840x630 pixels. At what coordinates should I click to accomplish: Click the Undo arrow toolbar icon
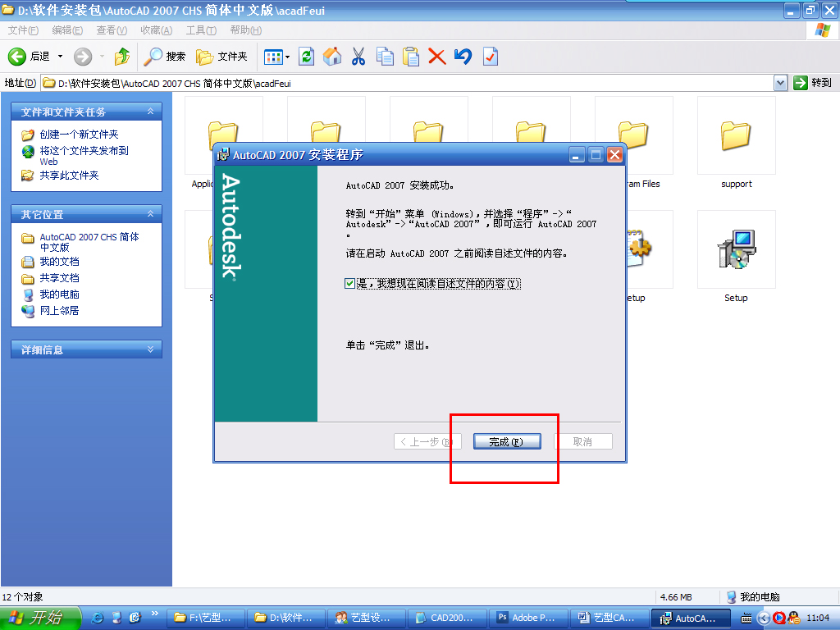point(463,57)
